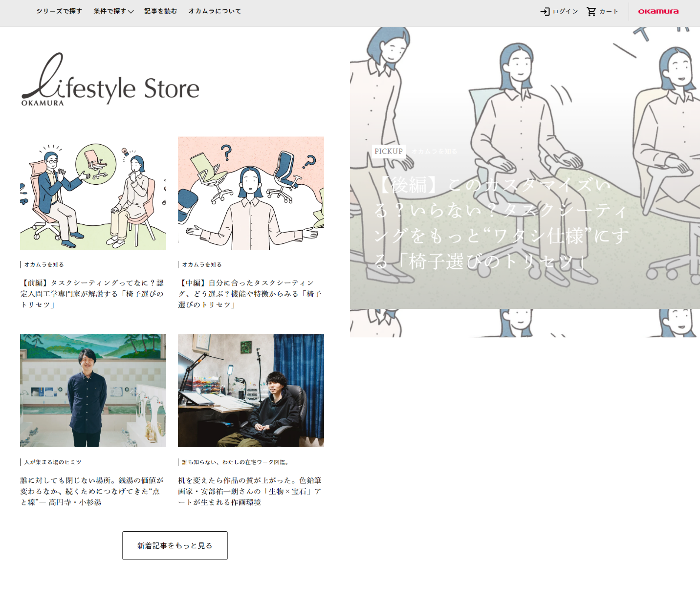Click 人が集まる場のヒミツ category tag
The image size is (700, 607).
tap(53, 462)
